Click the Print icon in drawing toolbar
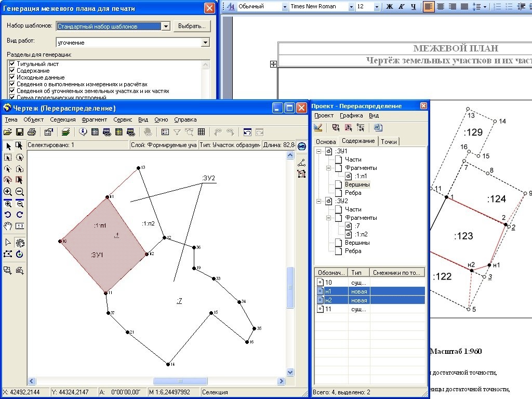Image resolution: width=532 pixels, height=399 pixels. [x=31, y=132]
